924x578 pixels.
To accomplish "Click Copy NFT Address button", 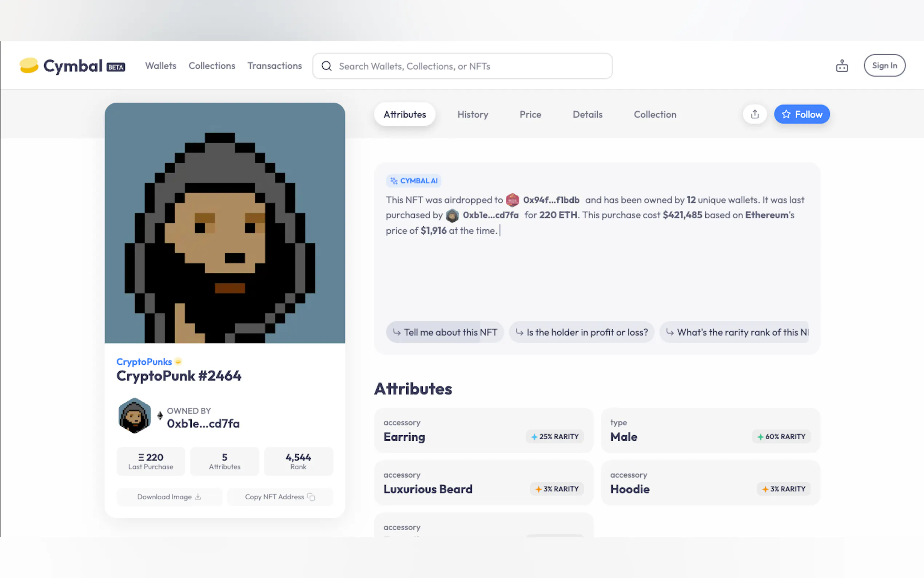I will (280, 497).
